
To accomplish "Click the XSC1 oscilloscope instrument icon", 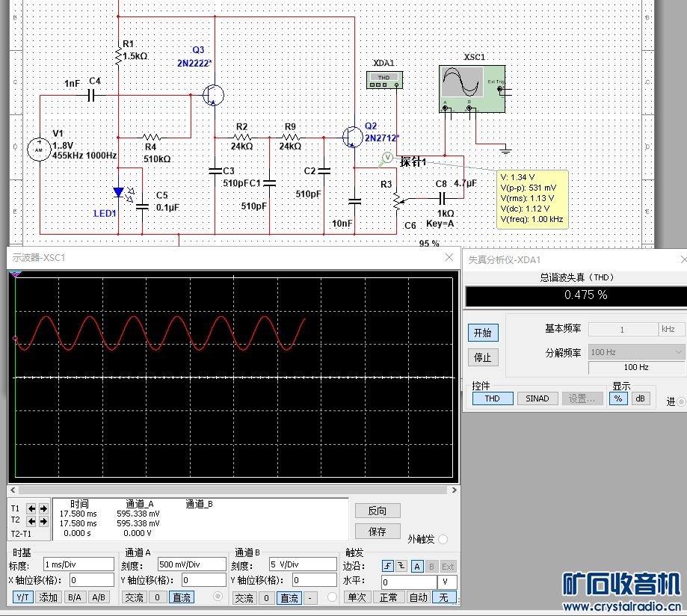I will click(471, 88).
